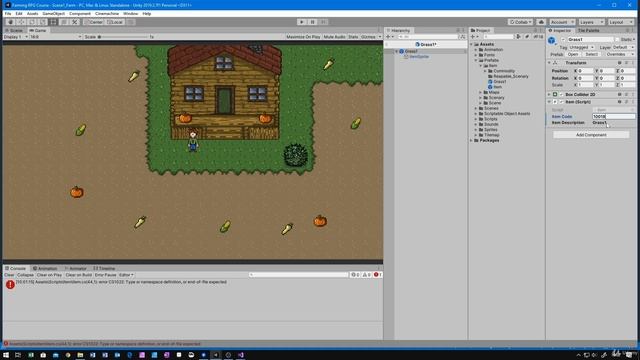Open Console Editor dropdown
The width and height of the screenshot is (640, 360).
(x=126, y=275)
